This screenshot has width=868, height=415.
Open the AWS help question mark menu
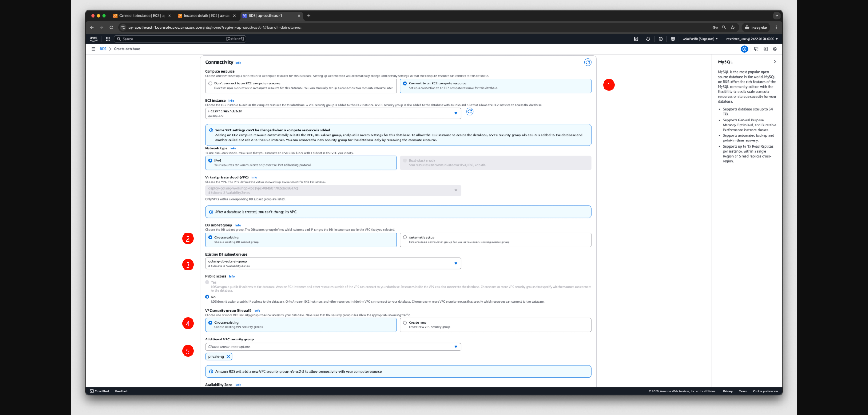[660, 39]
